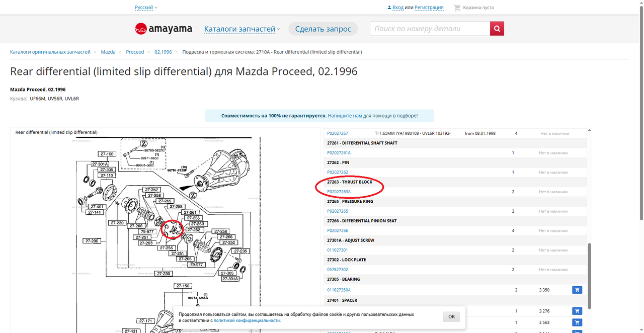Focus the part number search field
The image size is (644, 333).
[x=430, y=29]
